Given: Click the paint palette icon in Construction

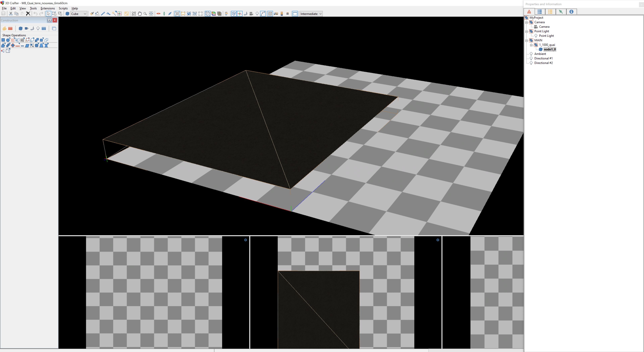Looking at the screenshot, I should (x=4, y=28).
